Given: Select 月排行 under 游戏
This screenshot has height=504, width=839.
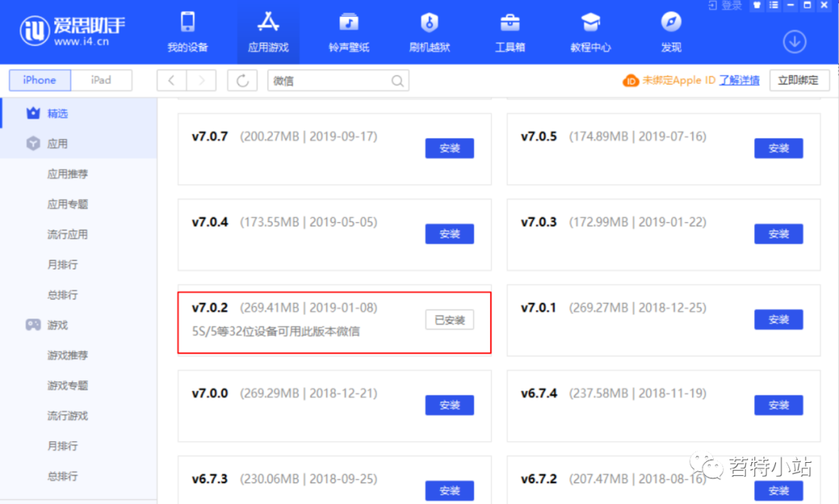Looking at the screenshot, I should [63, 447].
